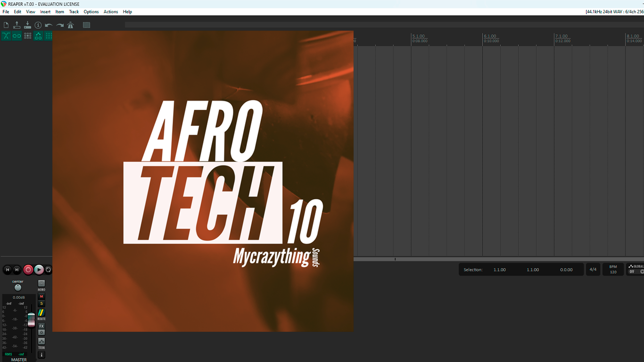Viewport: 644px width, 362px height.
Task: Click the BPM 120 tempo field
Action: (x=613, y=270)
